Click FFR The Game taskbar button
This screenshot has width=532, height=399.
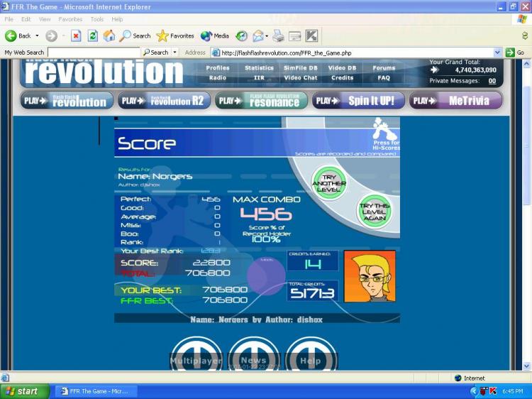pos(96,391)
